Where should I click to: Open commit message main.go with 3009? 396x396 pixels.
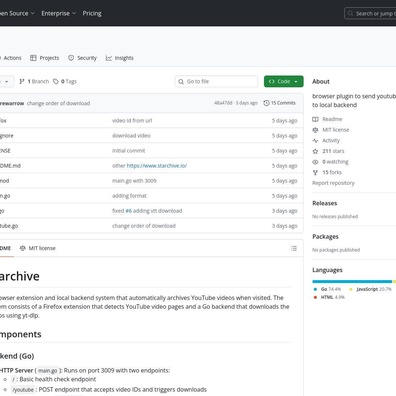pyautogui.click(x=134, y=181)
